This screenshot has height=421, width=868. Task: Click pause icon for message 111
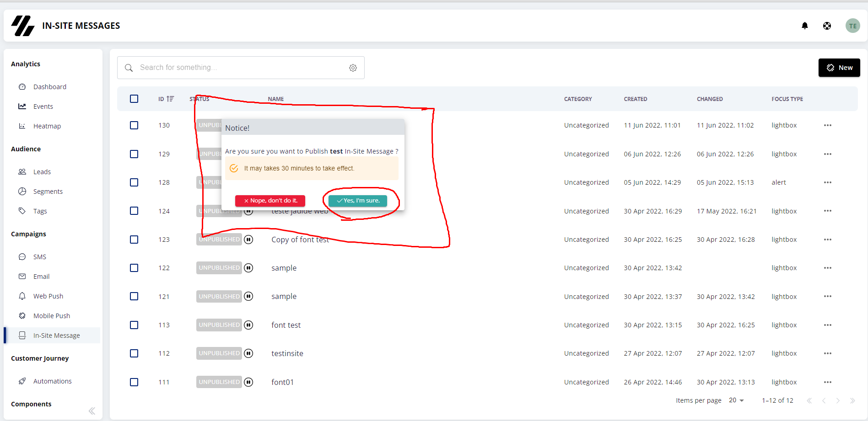(x=248, y=382)
